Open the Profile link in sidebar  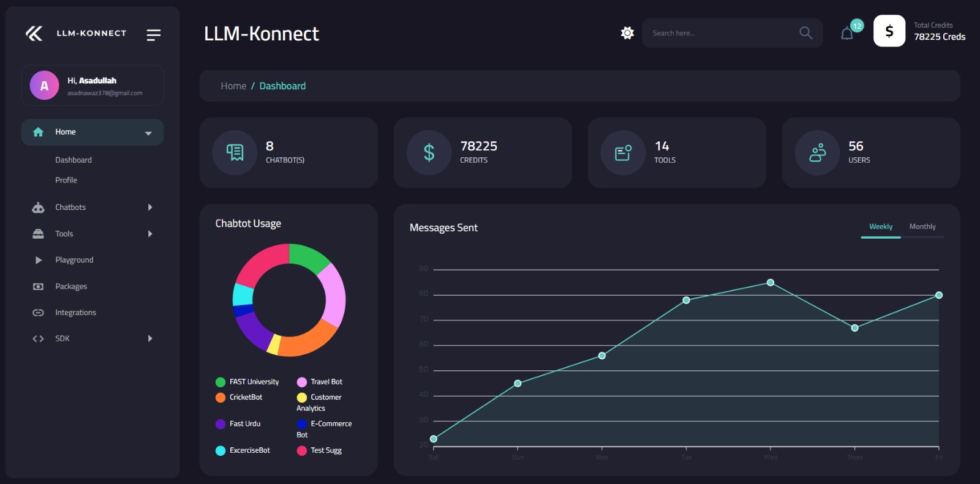66,181
